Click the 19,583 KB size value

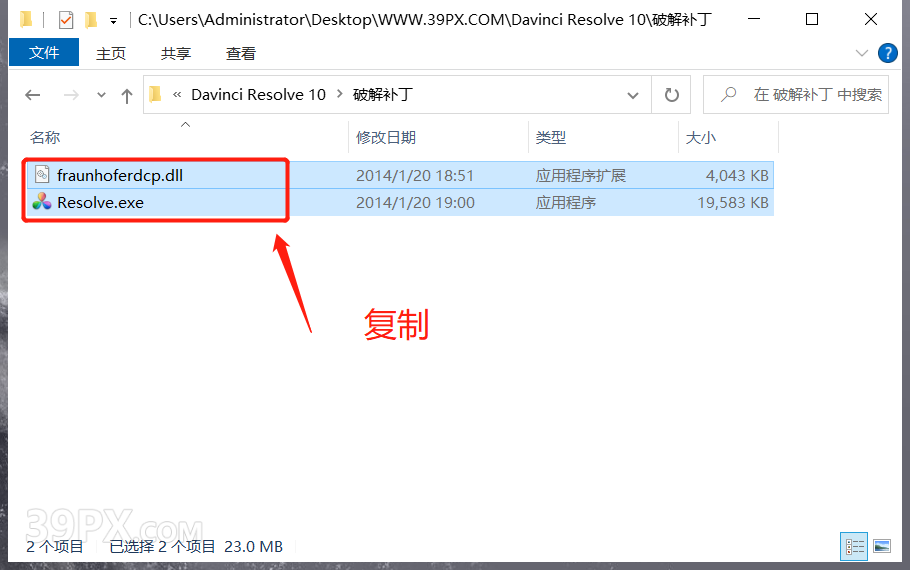pos(733,203)
